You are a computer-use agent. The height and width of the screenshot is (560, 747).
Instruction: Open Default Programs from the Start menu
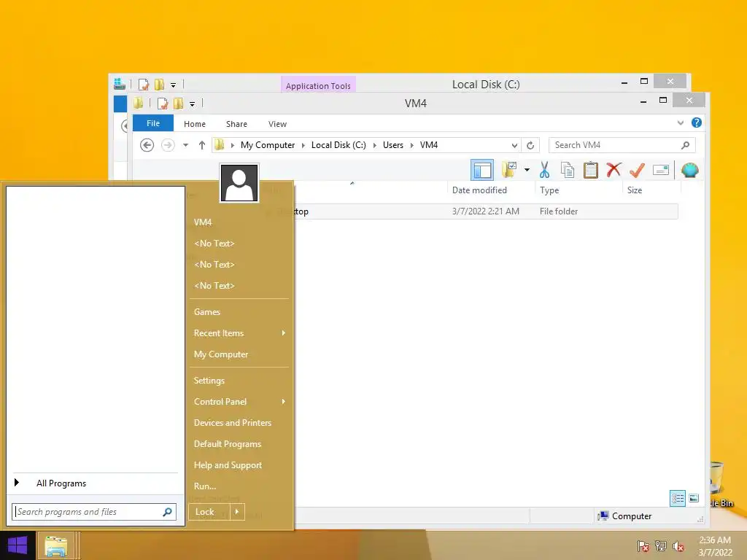click(x=228, y=444)
